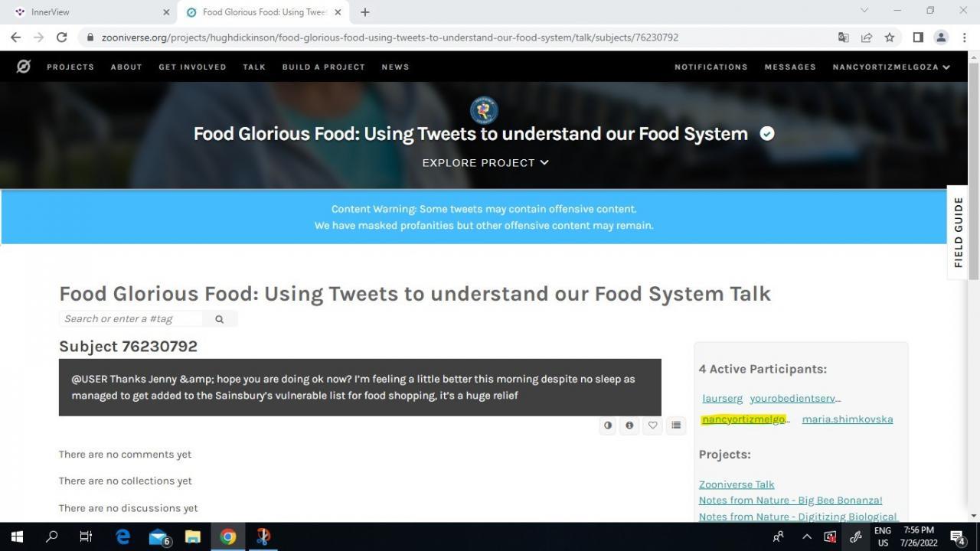This screenshot has height=551, width=980.
Task: Reload the page
Action: [x=61, y=37]
